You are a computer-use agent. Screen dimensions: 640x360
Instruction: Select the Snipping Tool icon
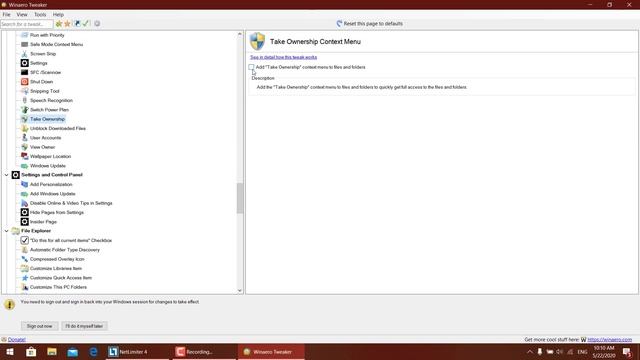click(x=24, y=91)
